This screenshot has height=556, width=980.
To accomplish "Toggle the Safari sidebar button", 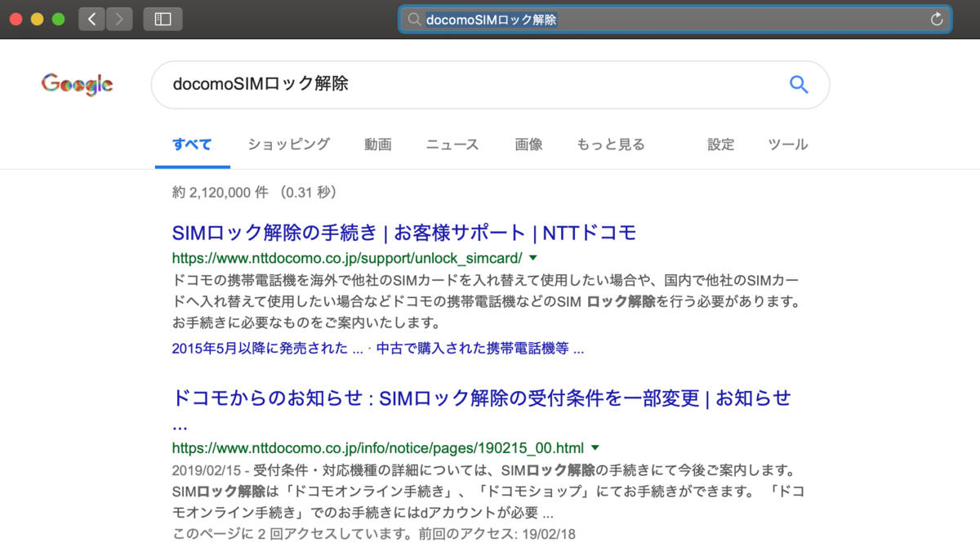I will point(163,20).
